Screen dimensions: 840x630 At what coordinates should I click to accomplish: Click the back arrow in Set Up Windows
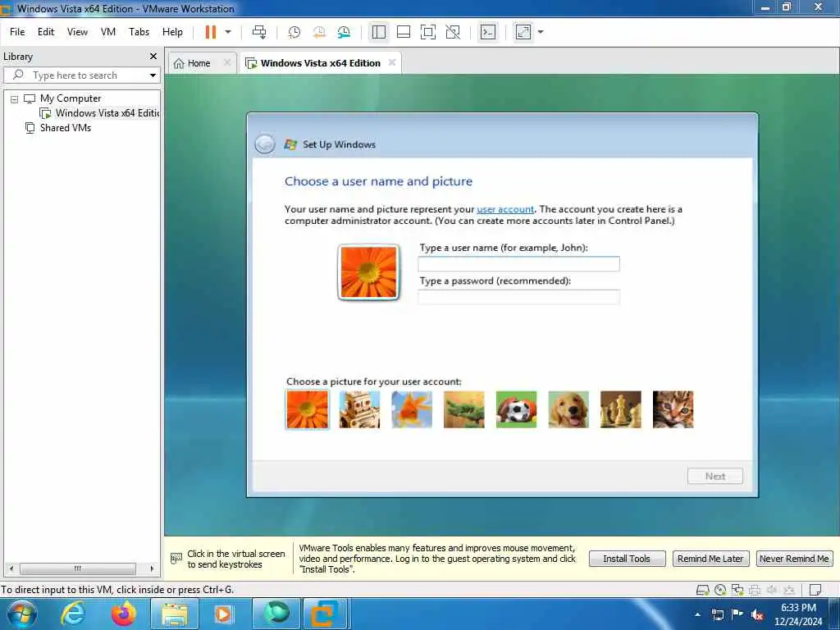click(265, 144)
